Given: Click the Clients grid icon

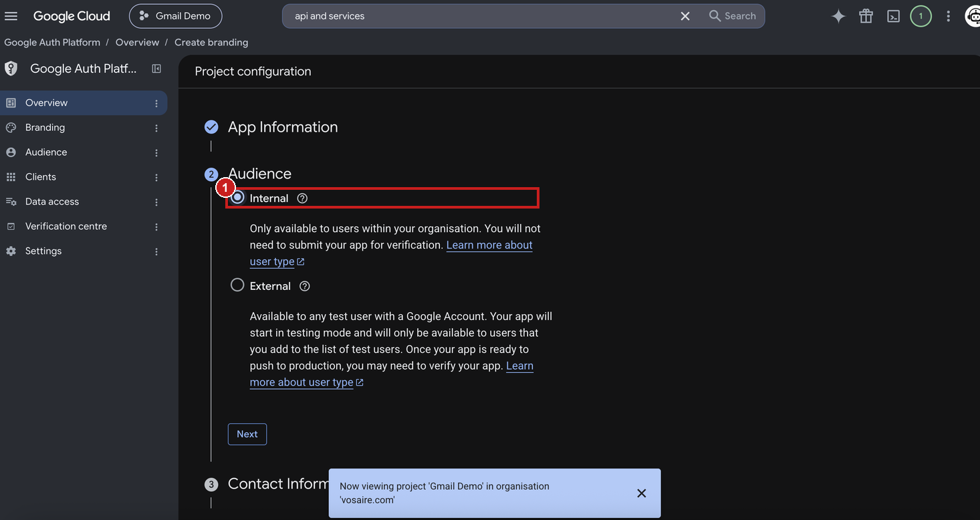Looking at the screenshot, I should [x=11, y=177].
